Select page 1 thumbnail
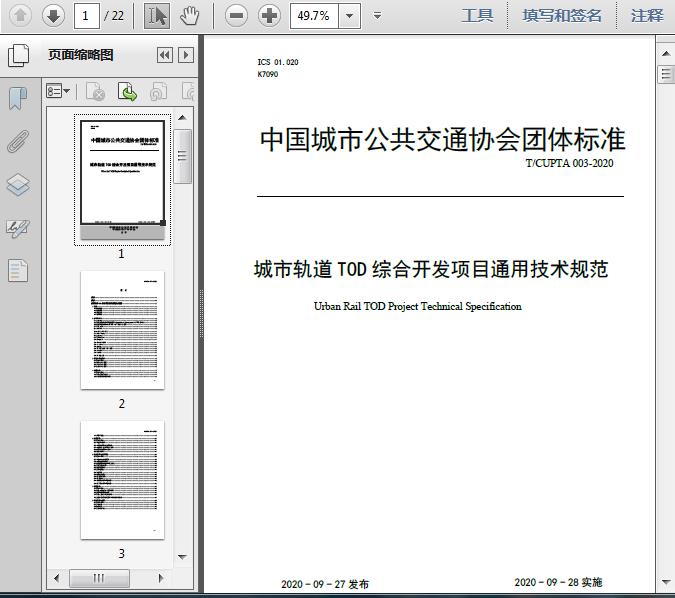Viewport: 675px width, 598px height. [x=122, y=180]
